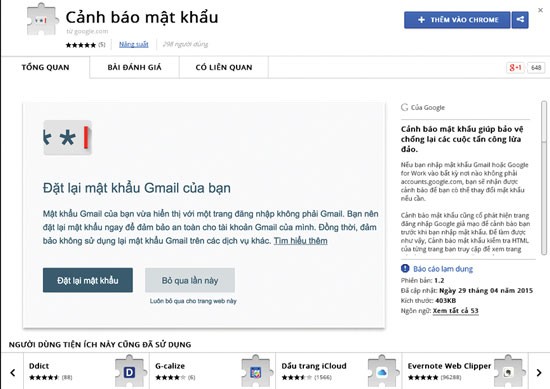
Task: Switch to the Có liên quan tab
Action: [224, 67]
